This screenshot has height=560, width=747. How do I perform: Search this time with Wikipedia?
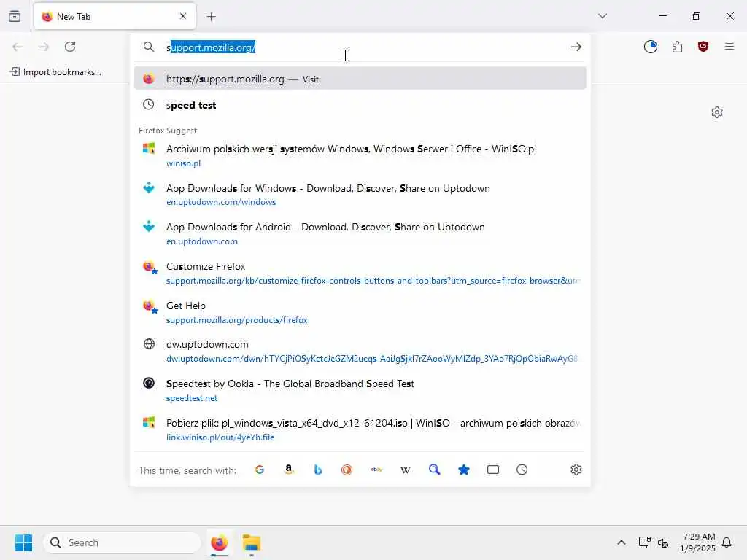pyautogui.click(x=406, y=470)
